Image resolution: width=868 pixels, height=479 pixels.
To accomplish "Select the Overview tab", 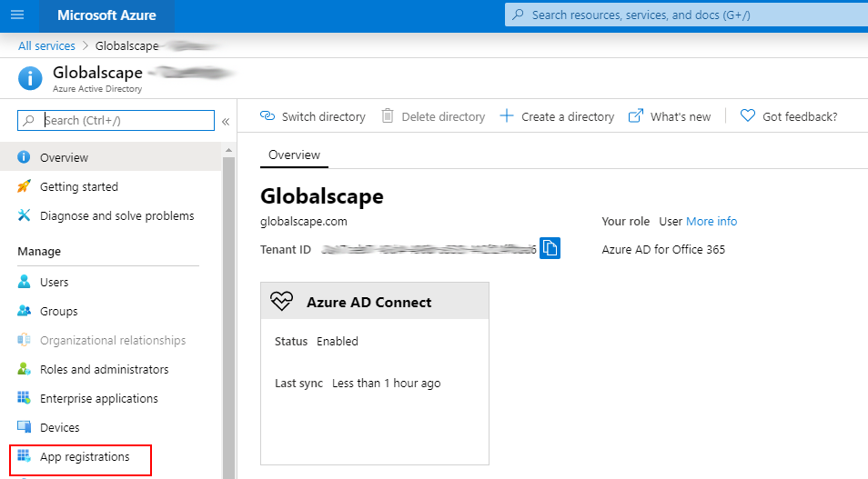I will [294, 155].
